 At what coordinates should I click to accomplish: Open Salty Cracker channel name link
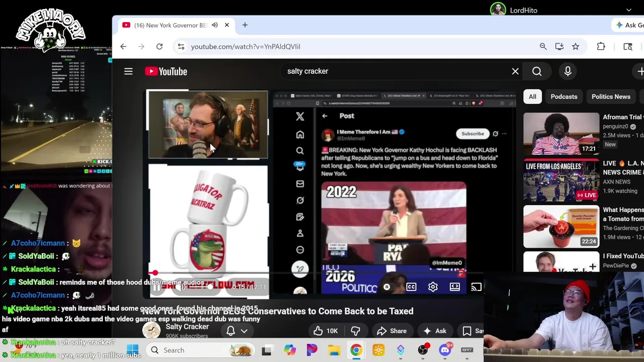click(187, 326)
